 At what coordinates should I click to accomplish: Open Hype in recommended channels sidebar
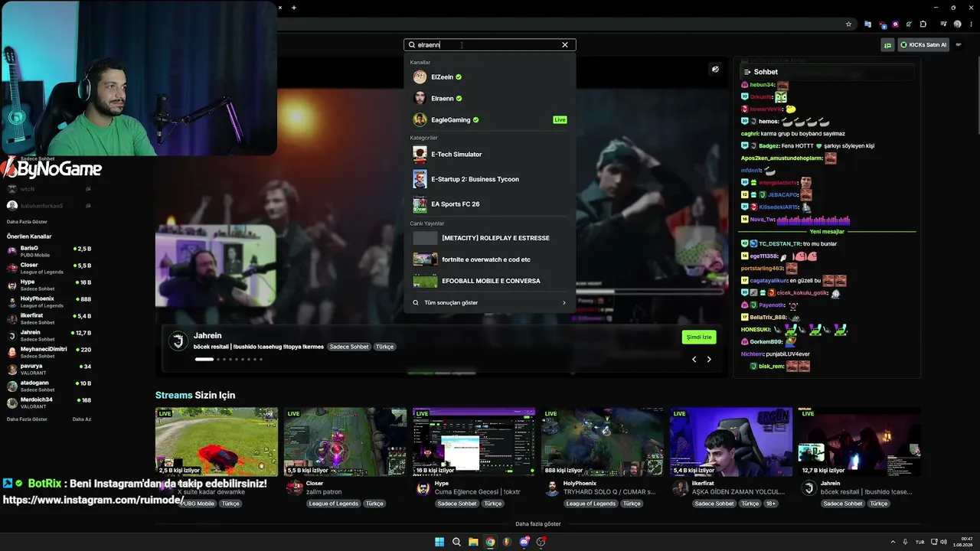(49, 285)
